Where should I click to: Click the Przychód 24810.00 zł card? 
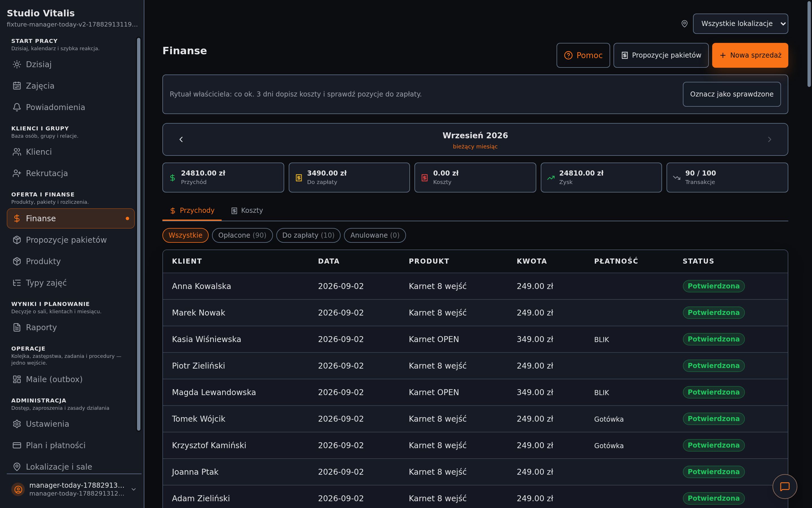pyautogui.click(x=223, y=178)
